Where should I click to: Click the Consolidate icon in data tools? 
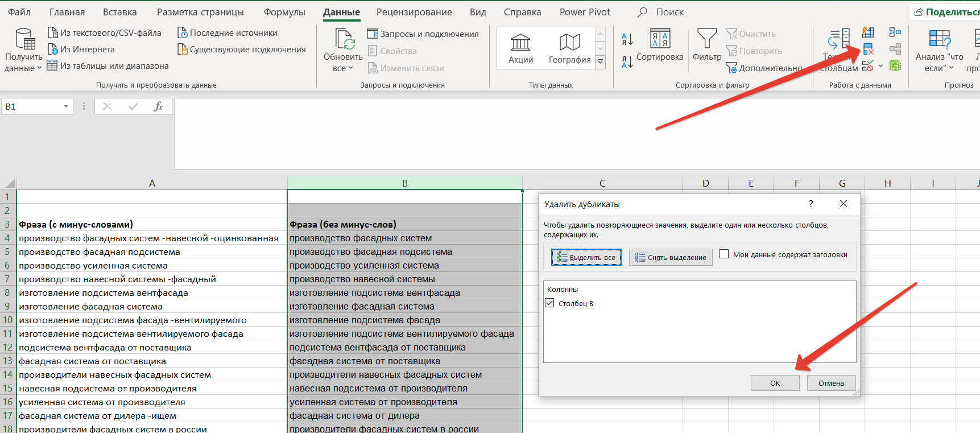895,32
